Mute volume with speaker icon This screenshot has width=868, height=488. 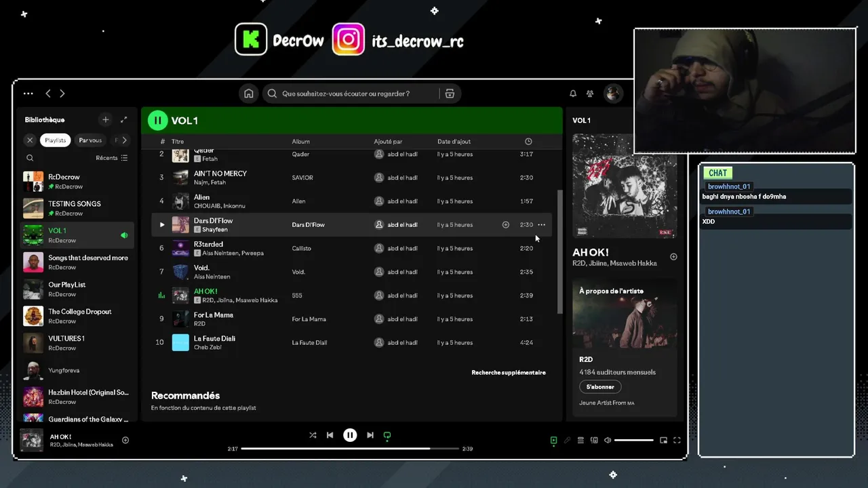click(608, 440)
